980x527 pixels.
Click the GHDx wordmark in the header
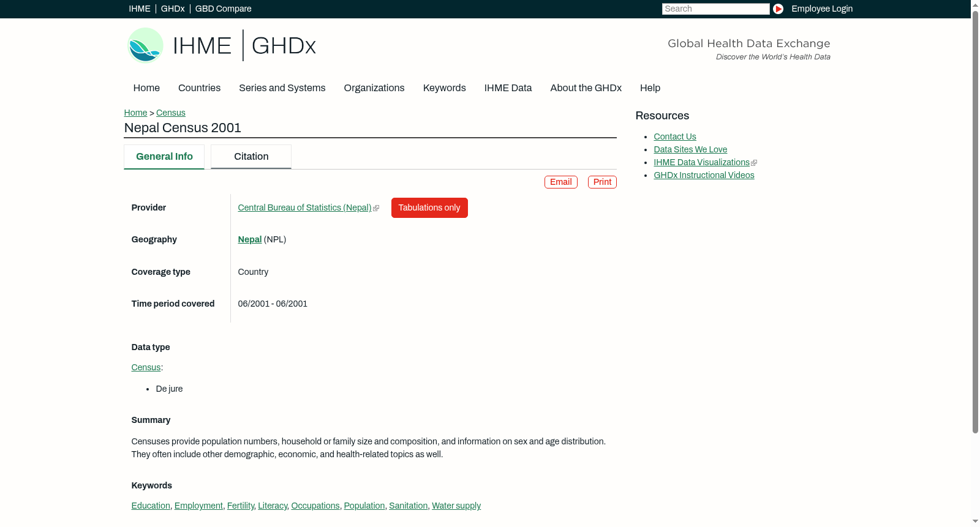pos(284,46)
